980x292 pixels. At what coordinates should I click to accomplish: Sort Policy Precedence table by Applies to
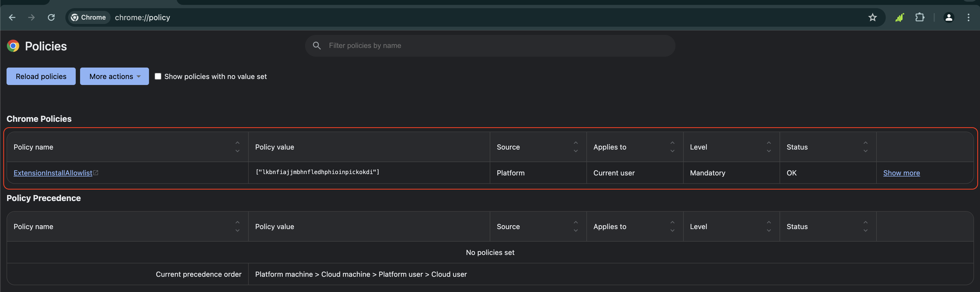tap(672, 226)
